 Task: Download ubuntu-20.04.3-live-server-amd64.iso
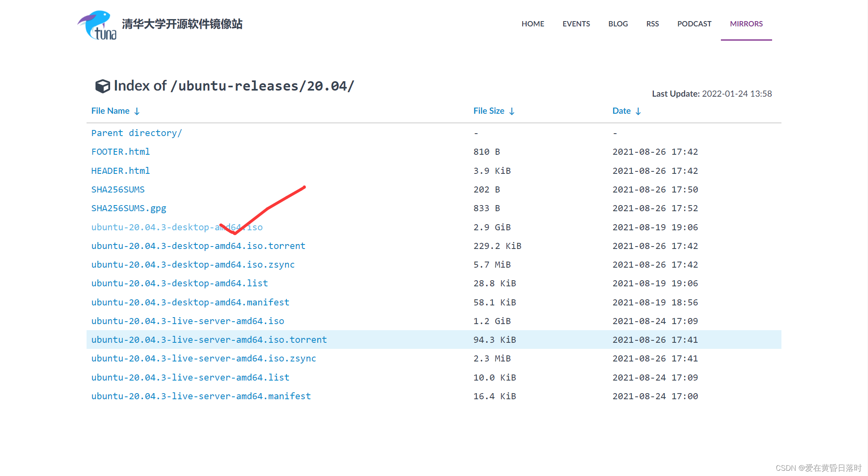(187, 321)
